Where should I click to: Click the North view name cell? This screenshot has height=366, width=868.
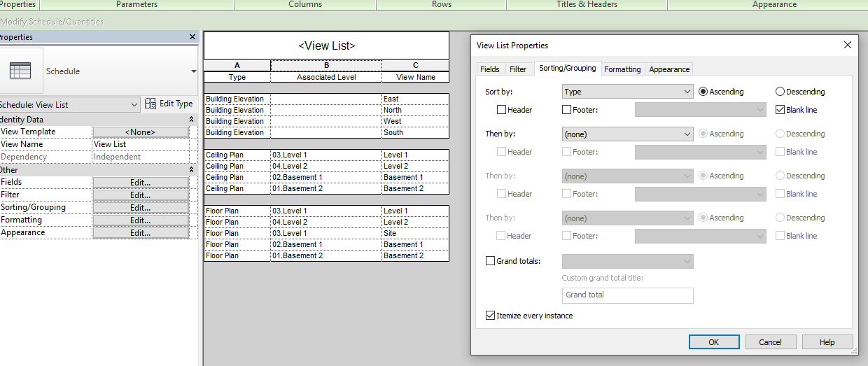[x=415, y=110]
